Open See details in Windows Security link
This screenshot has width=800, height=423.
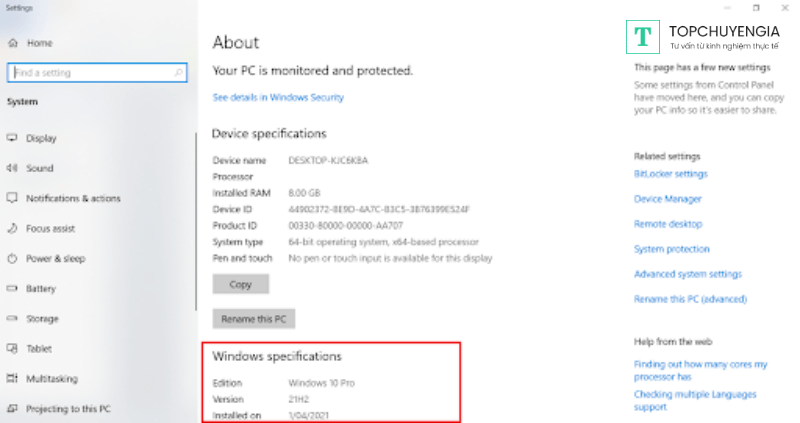(278, 97)
